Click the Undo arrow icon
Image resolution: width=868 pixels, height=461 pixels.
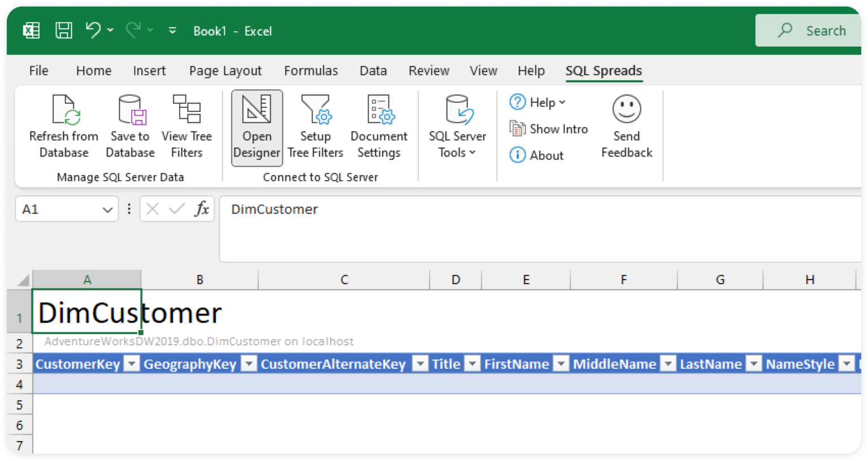tap(93, 30)
